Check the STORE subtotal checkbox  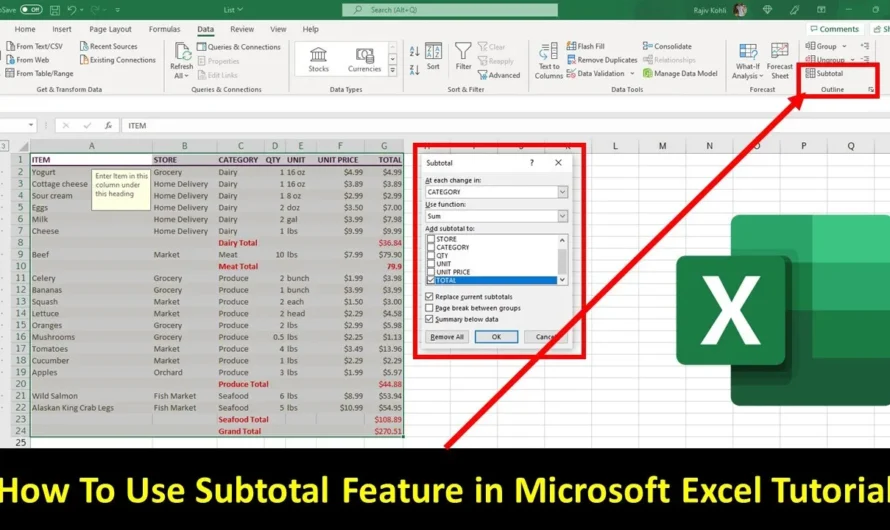click(431, 239)
